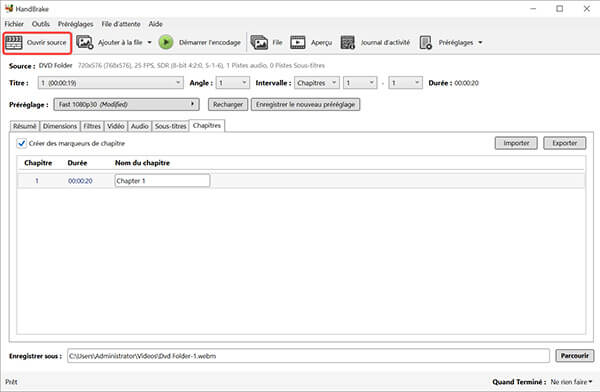Click the Préréglages toolbar icon
This screenshot has height=392, width=600.
pos(426,42)
